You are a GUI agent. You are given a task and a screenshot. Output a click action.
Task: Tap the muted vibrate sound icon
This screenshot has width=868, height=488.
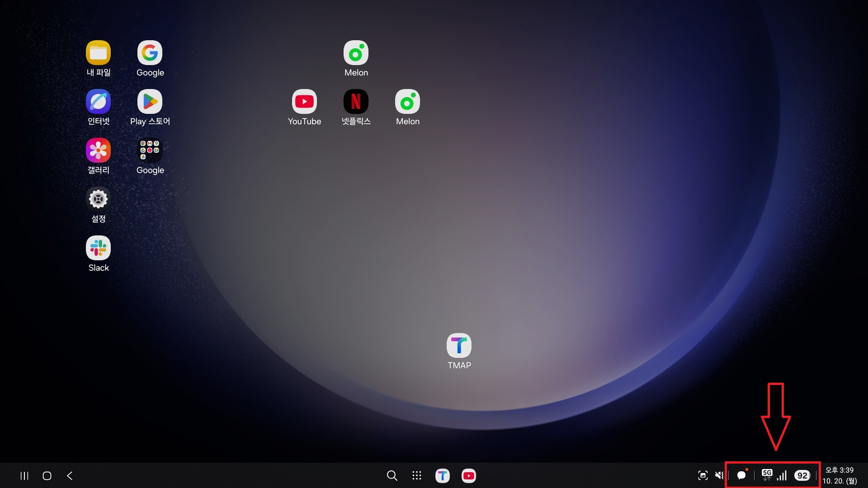click(x=719, y=475)
